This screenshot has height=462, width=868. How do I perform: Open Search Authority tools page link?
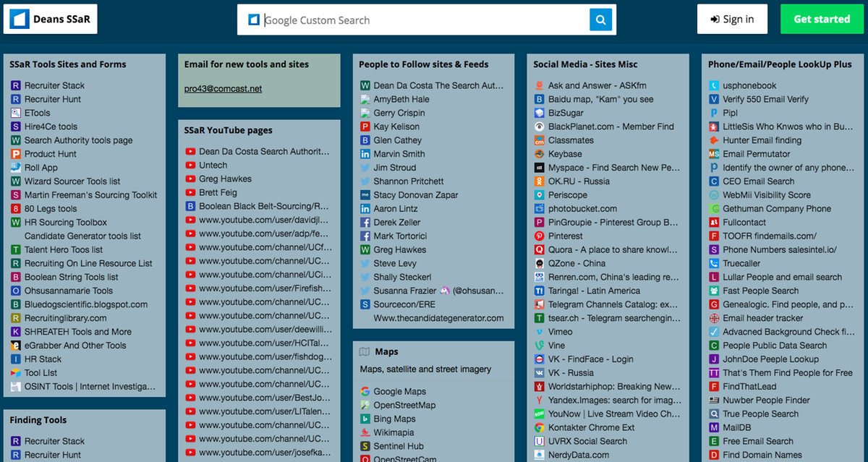point(78,140)
